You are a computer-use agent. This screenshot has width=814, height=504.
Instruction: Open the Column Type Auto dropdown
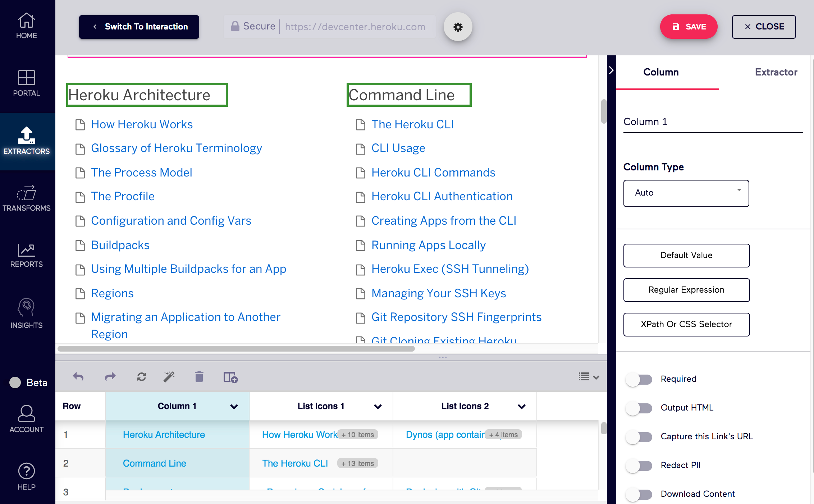coord(686,193)
